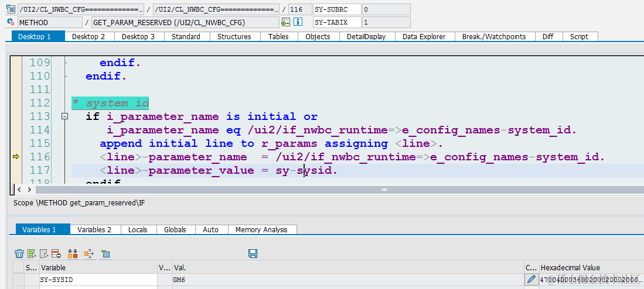Click the hexadecimal value cell starting with 4700
The width and height of the screenshot is (644, 289).
[x=591, y=280]
